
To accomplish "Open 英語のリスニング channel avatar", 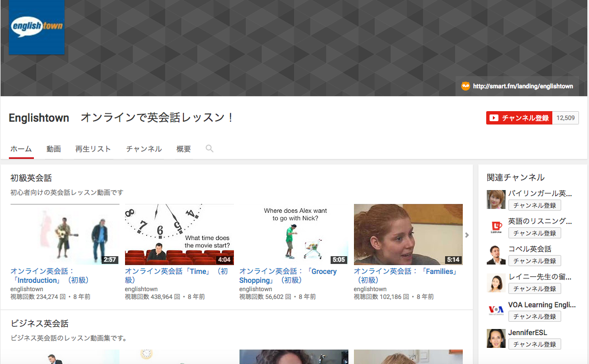I will [496, 227].
